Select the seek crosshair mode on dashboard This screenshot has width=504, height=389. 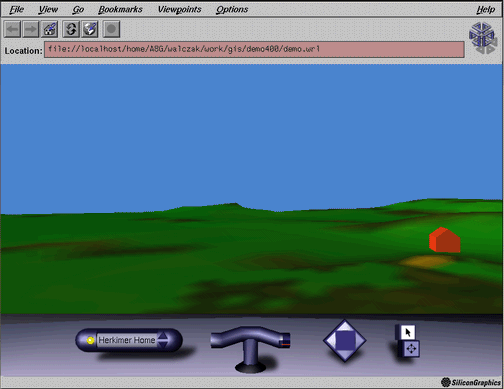411,349
